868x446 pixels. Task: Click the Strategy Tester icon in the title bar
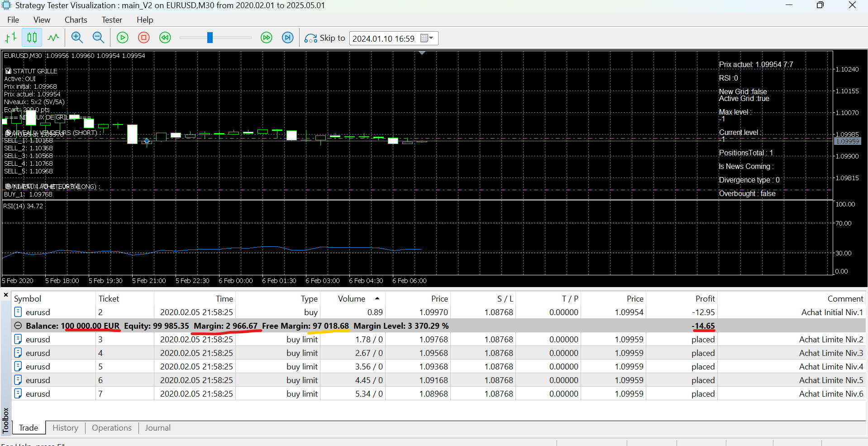point(6,5)
